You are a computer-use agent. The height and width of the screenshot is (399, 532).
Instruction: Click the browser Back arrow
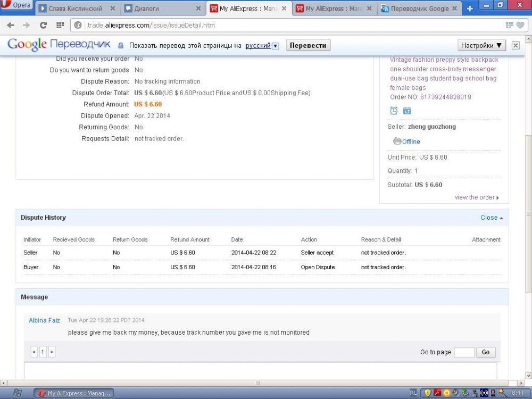[x=11, y=25]
